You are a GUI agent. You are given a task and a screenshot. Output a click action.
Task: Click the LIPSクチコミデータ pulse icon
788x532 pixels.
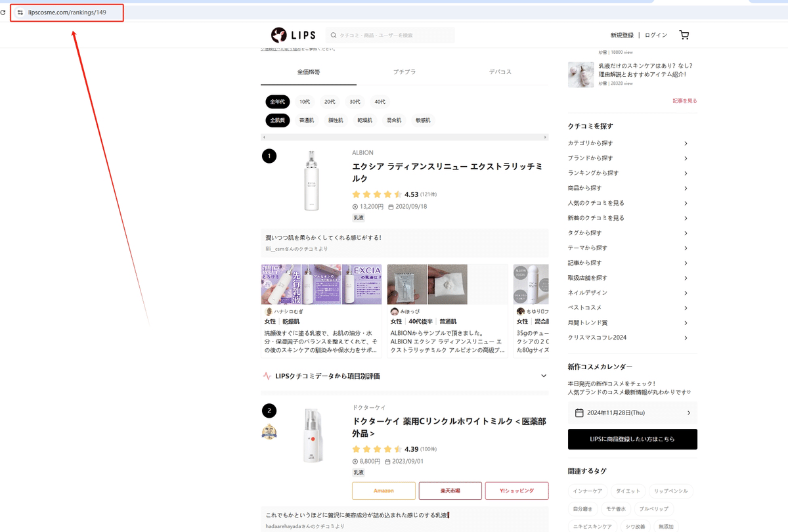pos(267,376)
